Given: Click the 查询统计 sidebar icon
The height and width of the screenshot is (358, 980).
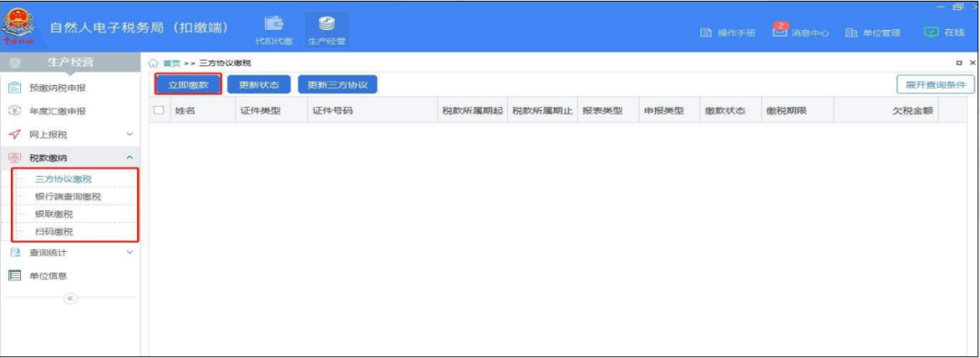Looking at the screenshot, I should pos(15,252).
